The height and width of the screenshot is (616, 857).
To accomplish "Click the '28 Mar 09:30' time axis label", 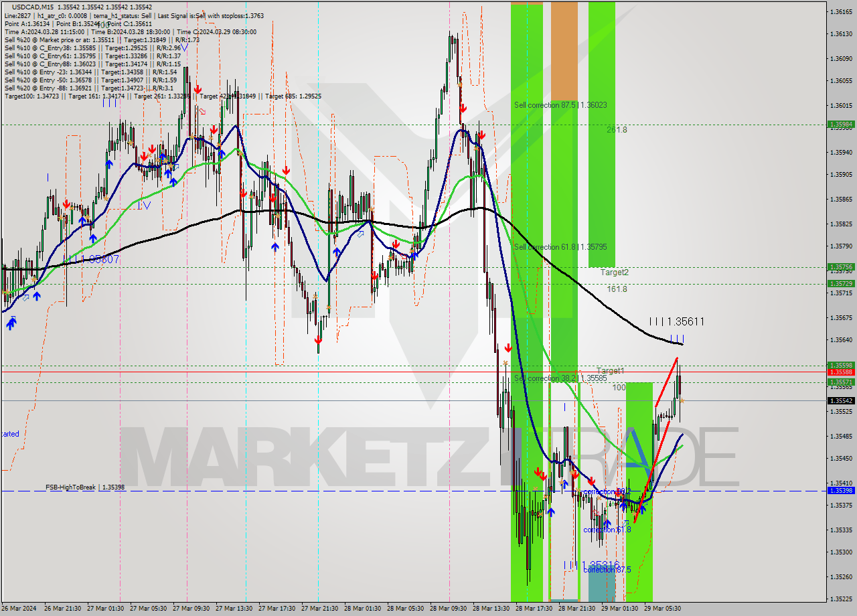I will [x=448, y=609].
